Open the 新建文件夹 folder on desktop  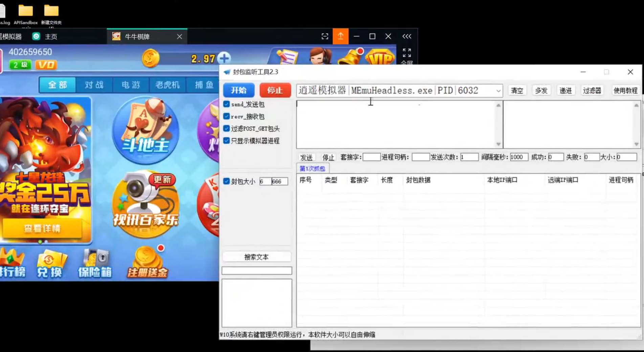(x=51, y=15)
